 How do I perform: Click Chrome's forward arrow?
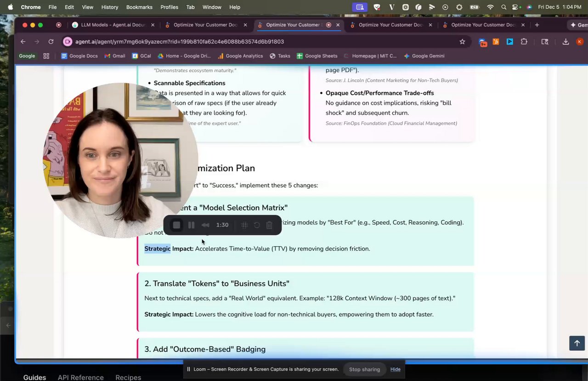coord(37,41)
